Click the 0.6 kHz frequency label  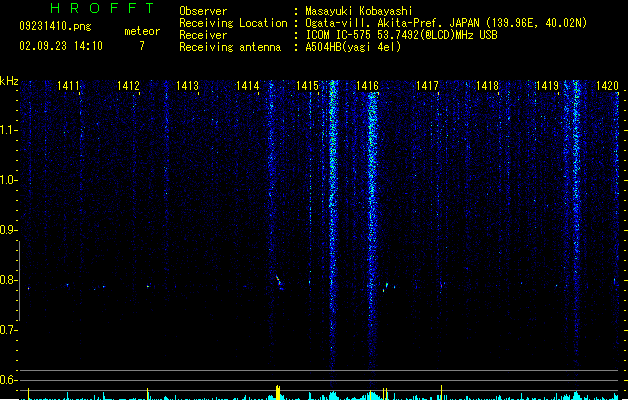point(8,380)
